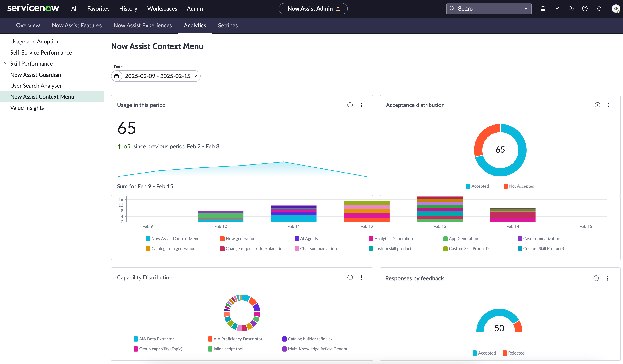
Task: Open more options for Usage in this period
Action: pos(361,105)
